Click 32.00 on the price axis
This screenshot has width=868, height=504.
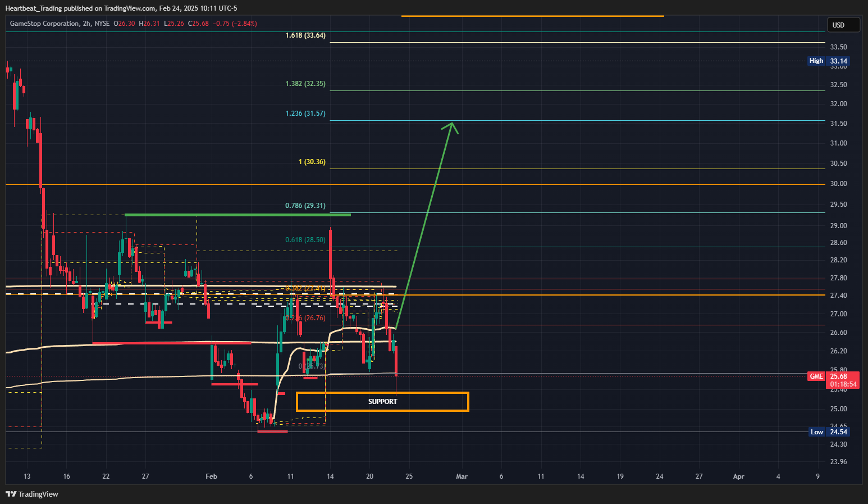point(839,104)
